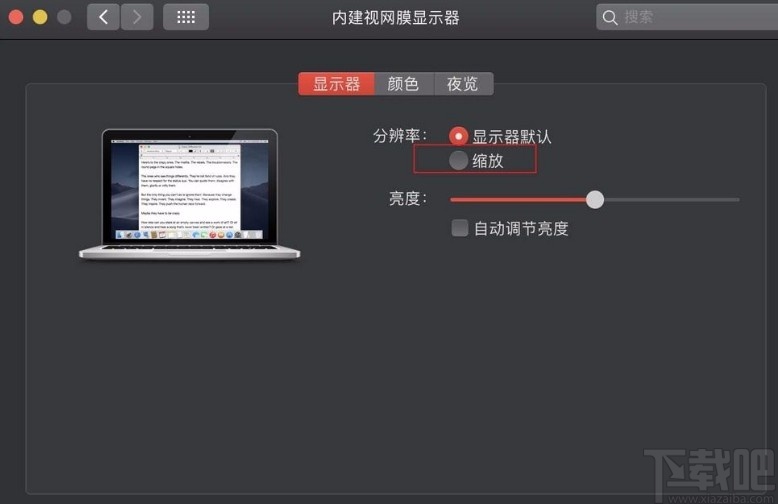The width and height of the screenshot is (778, 504).
Task: Go forward with the right chevron button
Action: 137,17
